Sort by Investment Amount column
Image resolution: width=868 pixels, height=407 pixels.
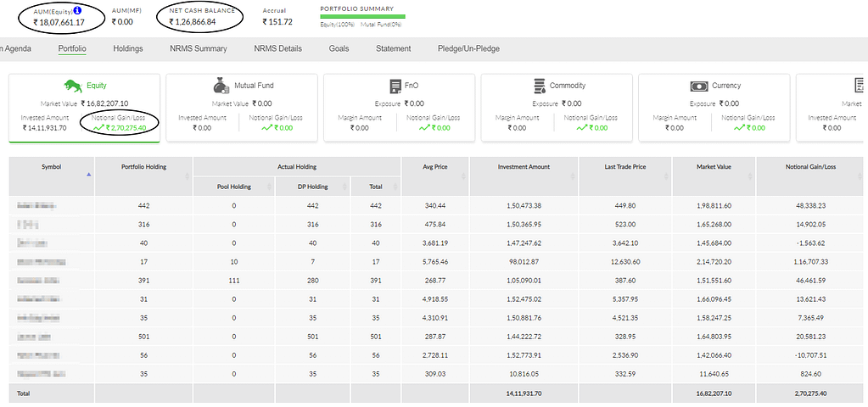pyautogui.click(x=573, y=176)
